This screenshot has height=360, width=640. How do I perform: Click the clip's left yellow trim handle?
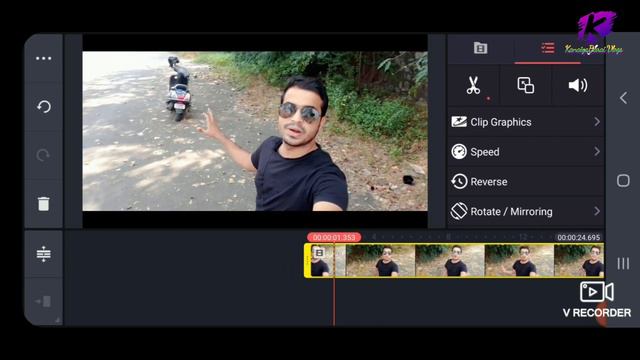click(307, 260)
